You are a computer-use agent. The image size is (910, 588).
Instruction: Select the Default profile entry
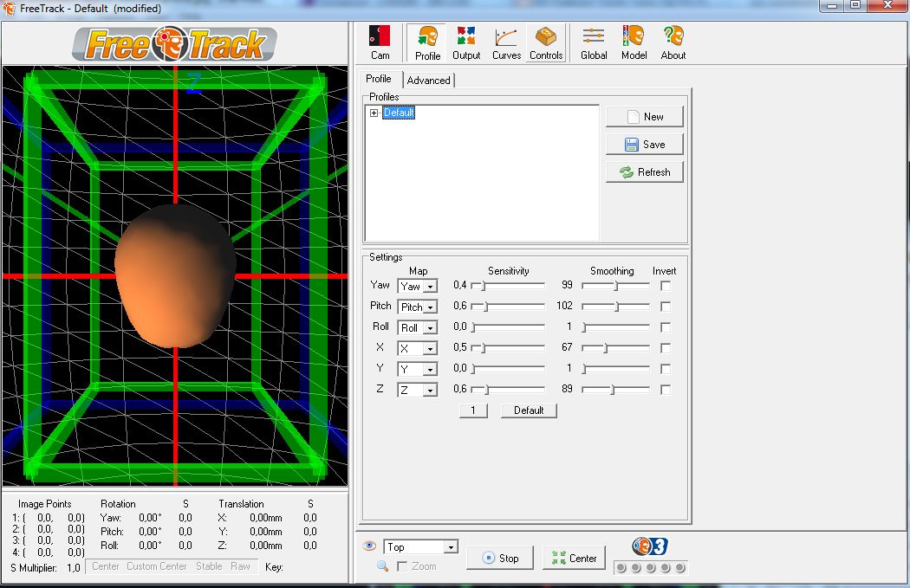click(x=399, y=113)
